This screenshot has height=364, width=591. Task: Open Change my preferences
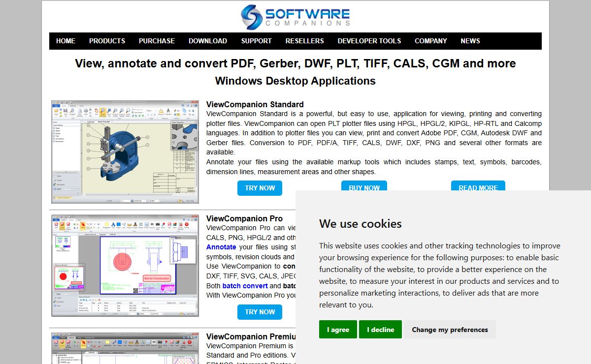click(x=450, y=330)
